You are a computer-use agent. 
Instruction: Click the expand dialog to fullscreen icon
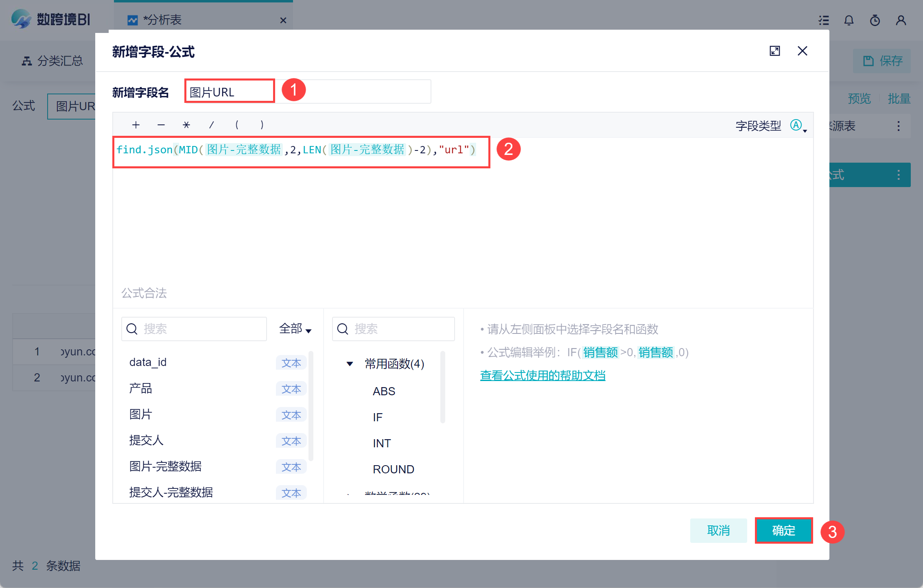(774, 51)
